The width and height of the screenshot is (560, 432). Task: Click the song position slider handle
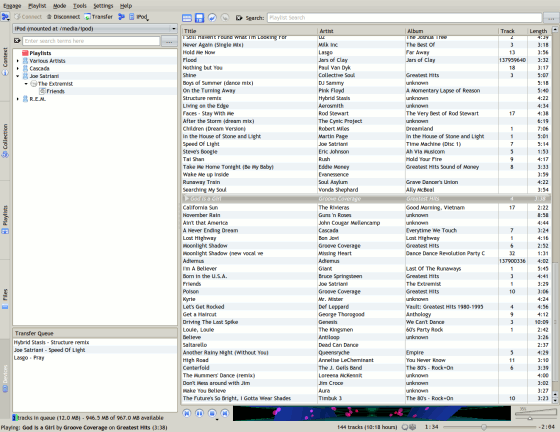[x=483, y=427]
